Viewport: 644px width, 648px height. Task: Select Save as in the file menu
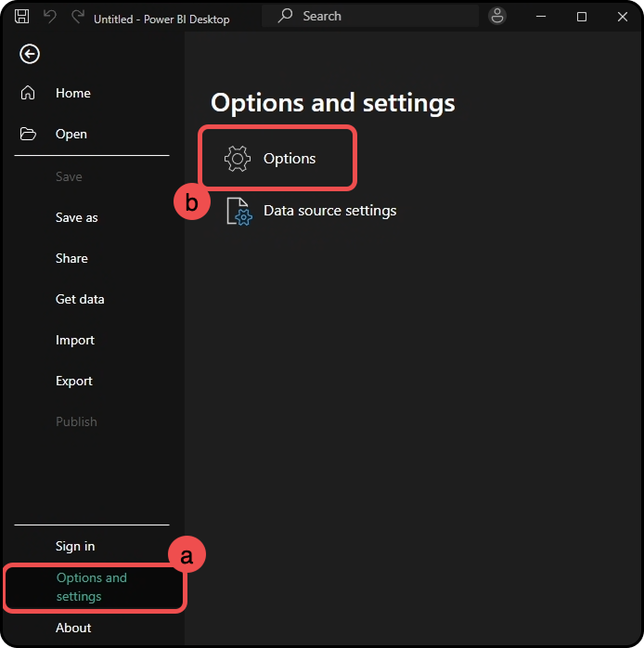77,217
